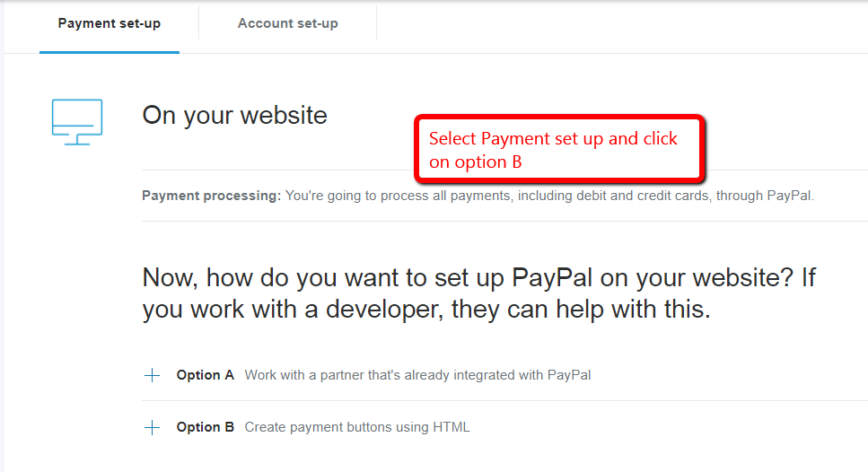
Task: Click the 'Payment processing:' label
Action: [212, 196]
